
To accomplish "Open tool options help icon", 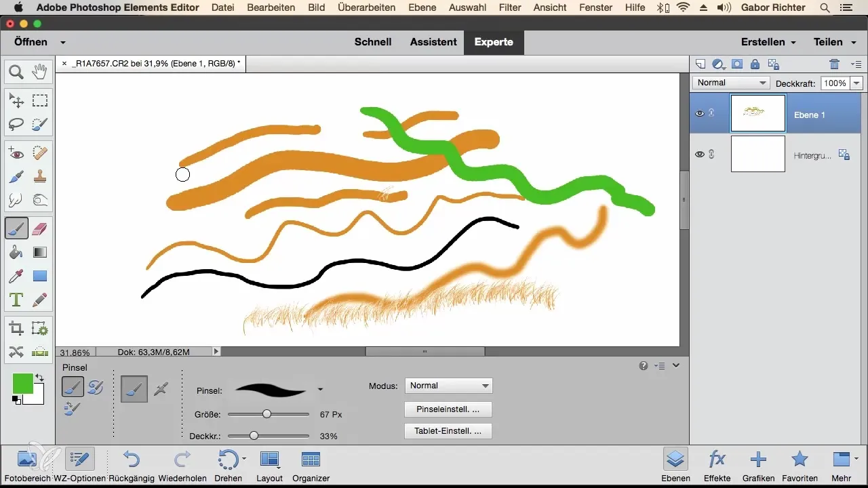I will pos(643,366).
